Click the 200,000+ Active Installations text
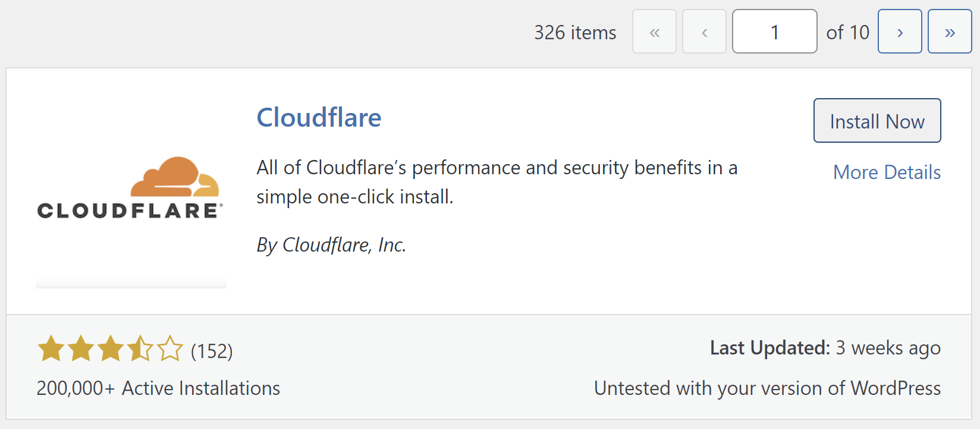This screenshot has height=430, width=980. pyautogui.click(x=158, y=388)
